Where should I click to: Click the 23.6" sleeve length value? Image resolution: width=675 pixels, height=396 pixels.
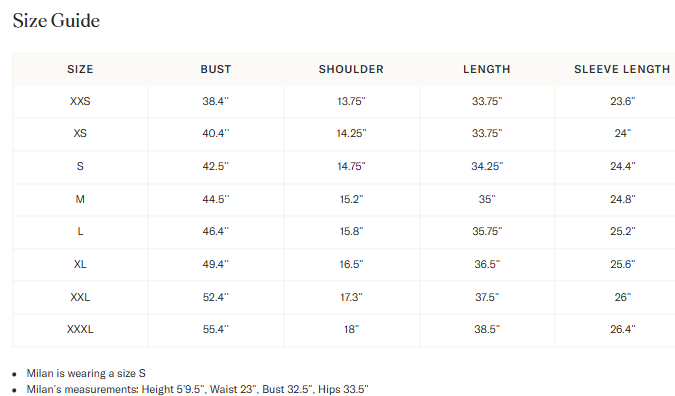622,101
